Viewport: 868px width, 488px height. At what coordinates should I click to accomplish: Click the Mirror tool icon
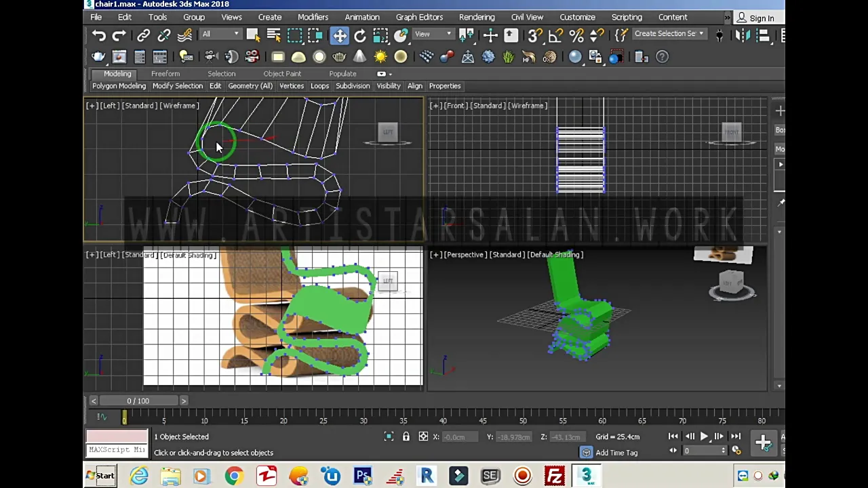pyautogui.click(x=743, y=35)
